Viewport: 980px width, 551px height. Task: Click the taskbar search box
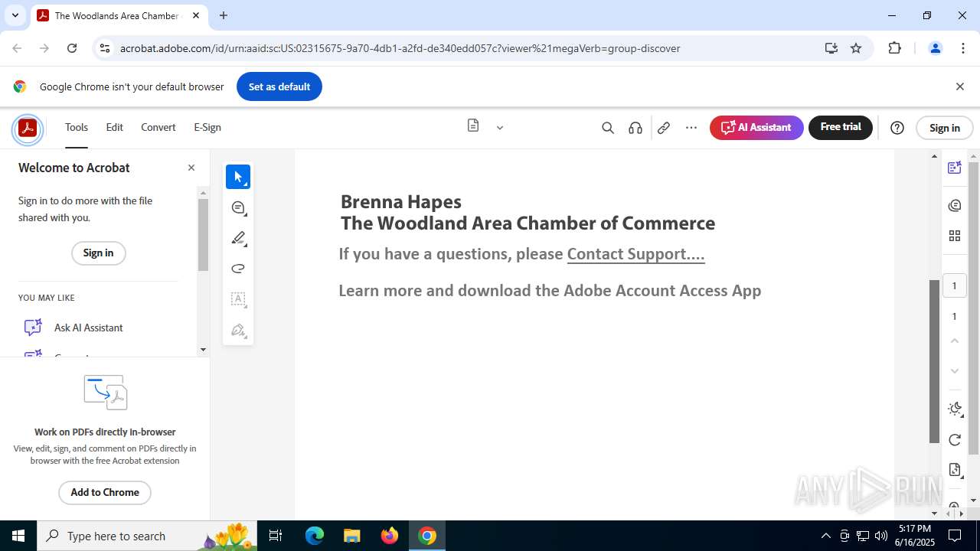pyautogui.click(x=147, y=536)
